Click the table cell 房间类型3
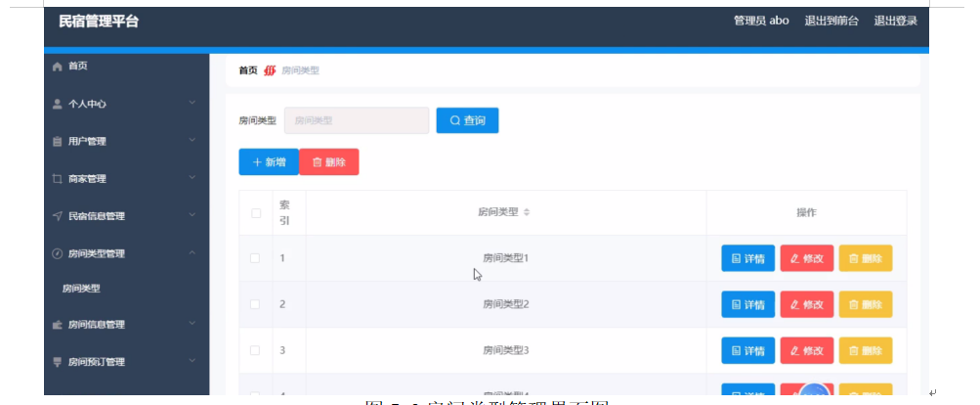Image resolution: width=980 pixels, height=405 pixels. point(506,350)
